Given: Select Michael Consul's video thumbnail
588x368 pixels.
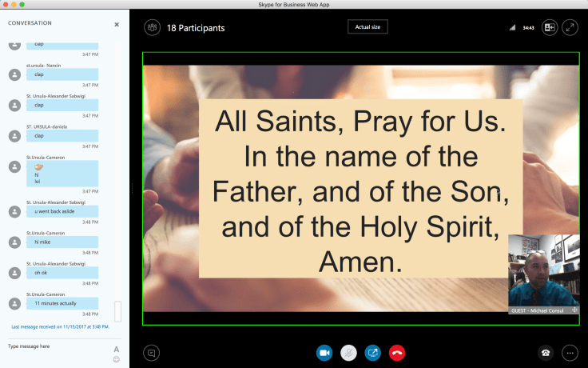Looking at the screenshot, I should click(544, 274).
